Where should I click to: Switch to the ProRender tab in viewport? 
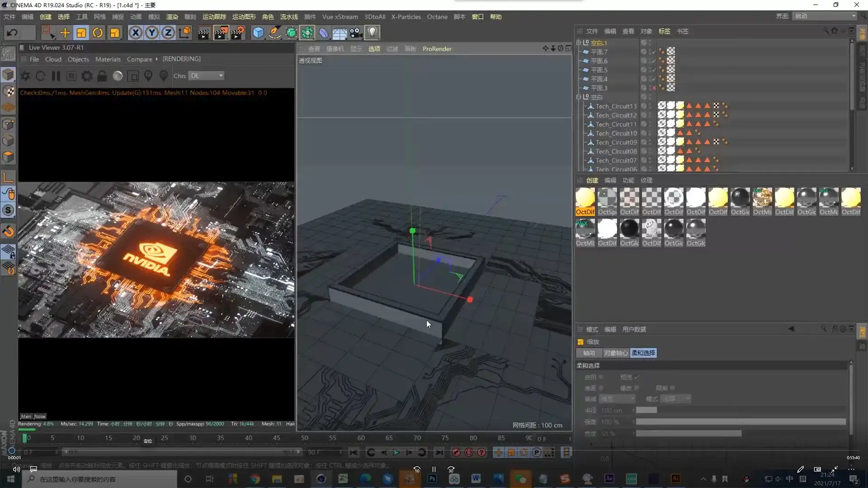point(437,49)
